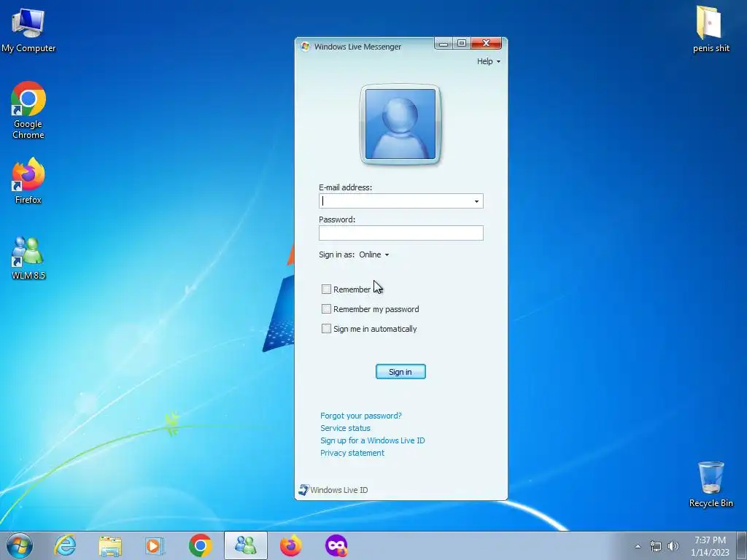Click the Sign in button
The width and height of the screenshot is (747, 560).
[400, 372]
